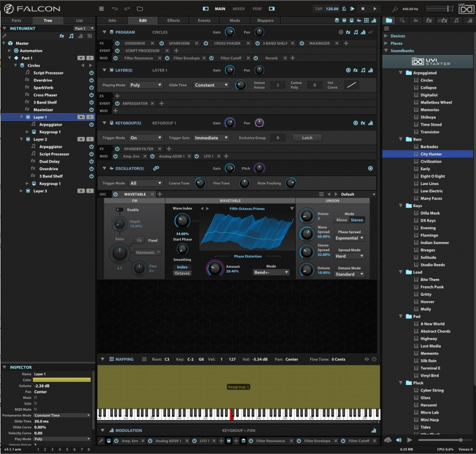Open the browser search icon
Viewport: 476px width, 454px height.
point(402,20)
